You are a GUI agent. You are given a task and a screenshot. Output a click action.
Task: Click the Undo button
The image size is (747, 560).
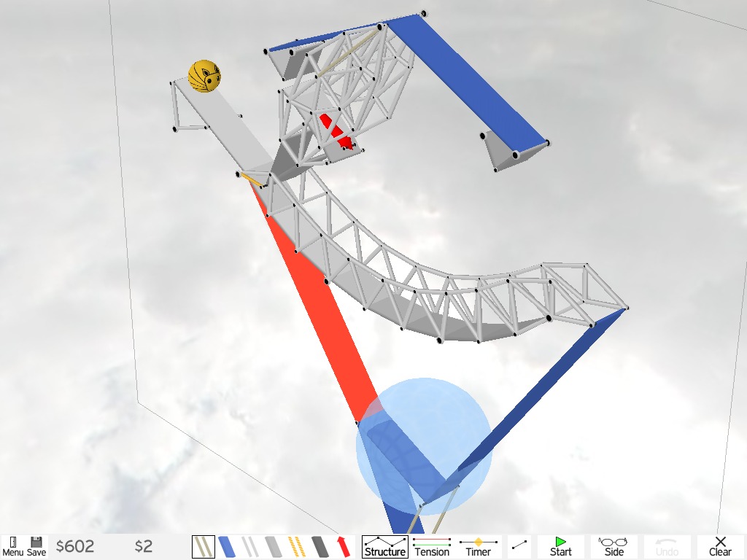tap(667, 547)
